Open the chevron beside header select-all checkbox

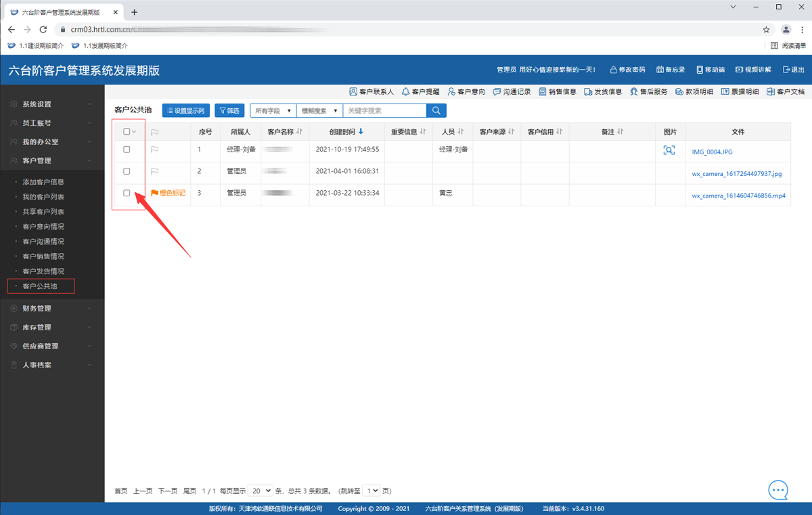click(x=134, y=132)
